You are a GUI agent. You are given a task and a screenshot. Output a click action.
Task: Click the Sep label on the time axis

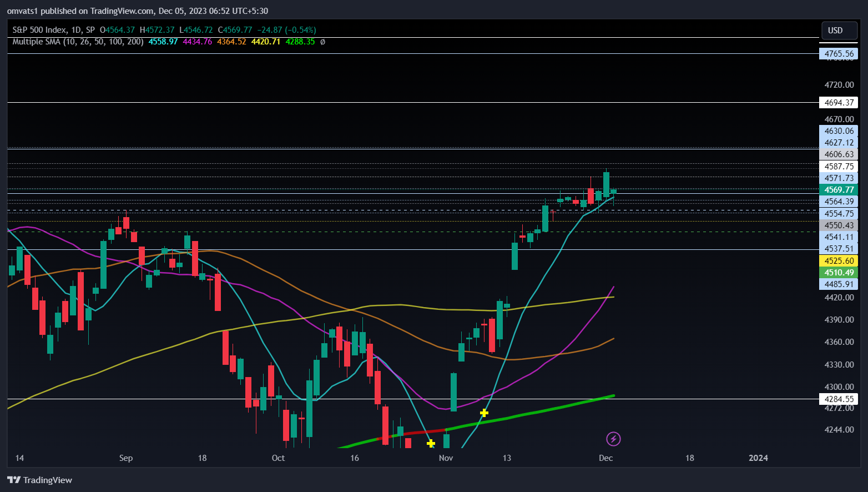(126, 458)
